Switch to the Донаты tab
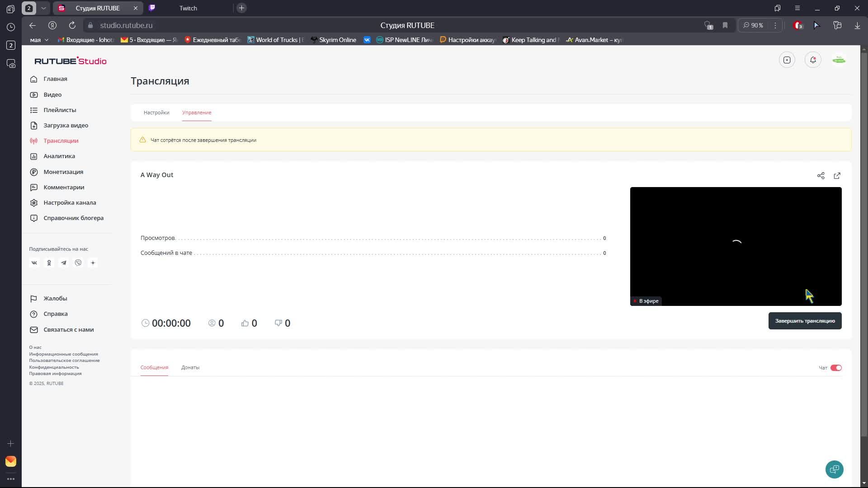The width and height of the screenshot is (868, 488). click(190, 367)
